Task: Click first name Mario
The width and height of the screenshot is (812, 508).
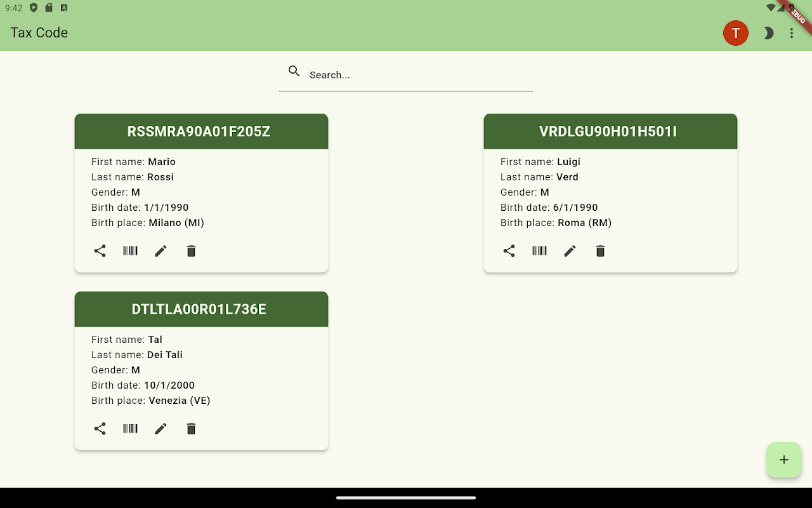Action: (162, 162)
